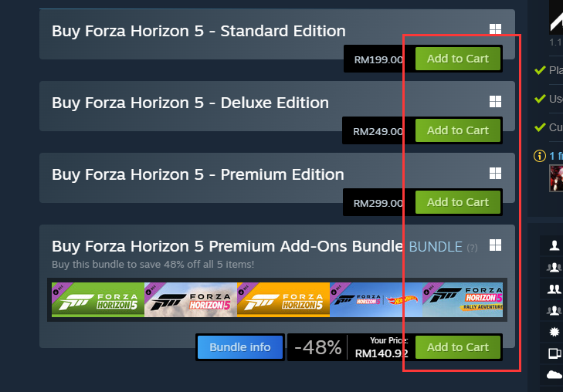Image resolution: width=563 pixels, height=392 pixels.
Task: Click the Remote Play devices icon
Action: [555, 353]
